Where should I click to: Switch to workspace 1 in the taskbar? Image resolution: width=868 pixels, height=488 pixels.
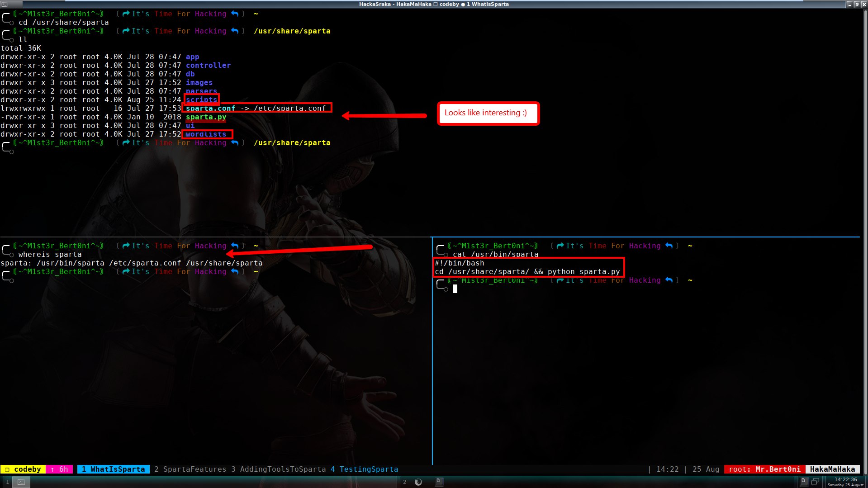[x=7, y=482]
